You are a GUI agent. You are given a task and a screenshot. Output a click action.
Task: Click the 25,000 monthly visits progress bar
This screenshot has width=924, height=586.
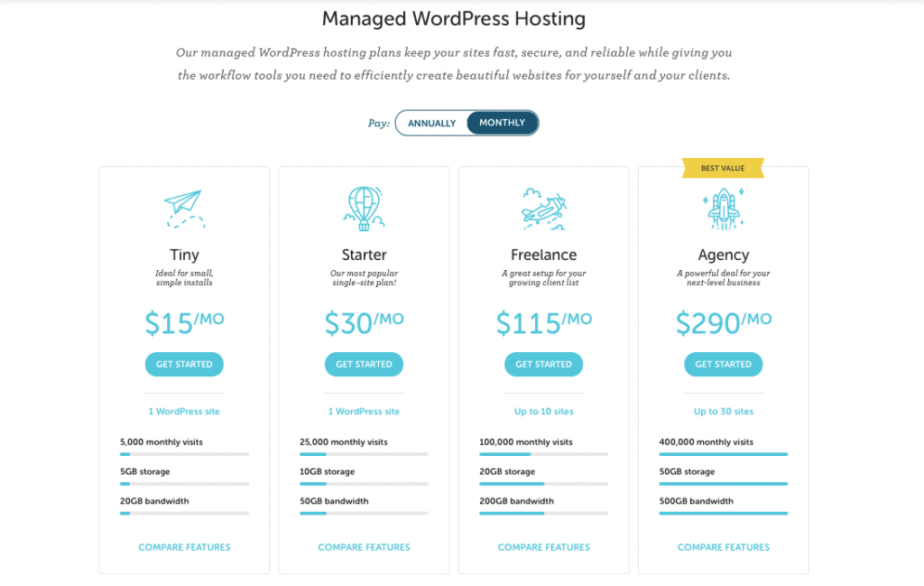click(x=365, y=454)
